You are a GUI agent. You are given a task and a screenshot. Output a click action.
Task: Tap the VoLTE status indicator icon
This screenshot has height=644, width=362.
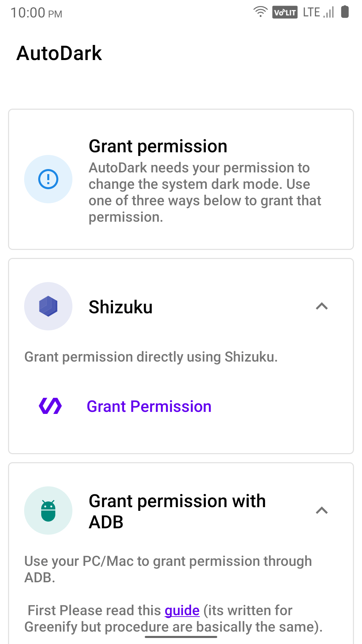[285, 13]
